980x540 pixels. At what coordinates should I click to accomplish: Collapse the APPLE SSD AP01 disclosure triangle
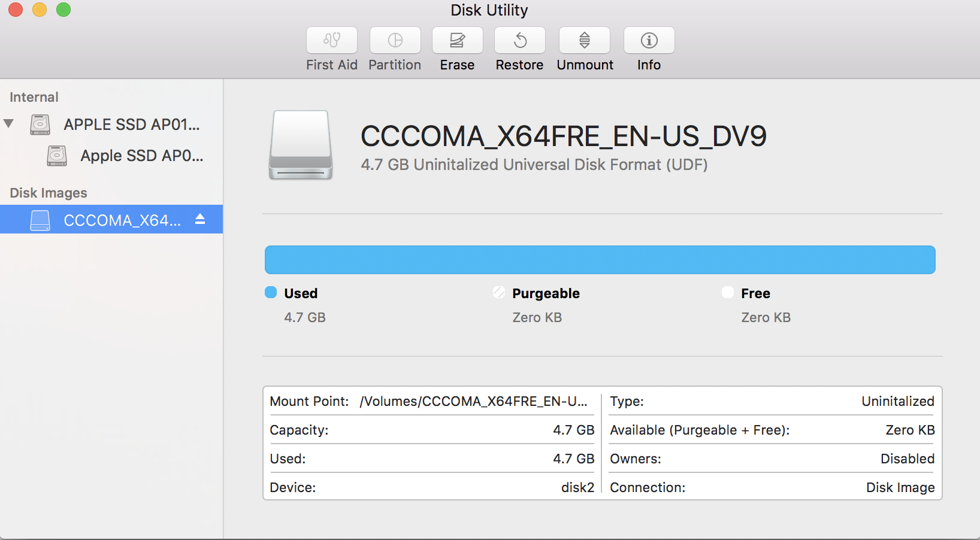point(9,124)
